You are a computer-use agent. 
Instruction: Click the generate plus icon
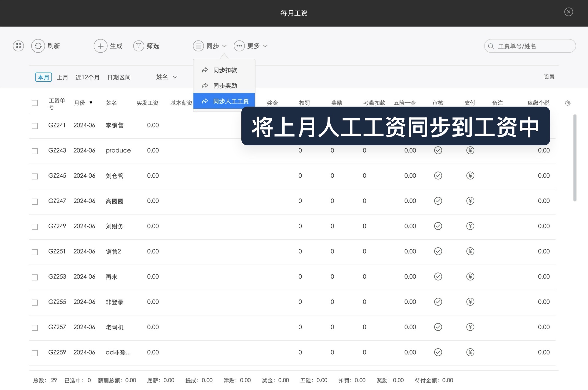(x=100, y=46)
